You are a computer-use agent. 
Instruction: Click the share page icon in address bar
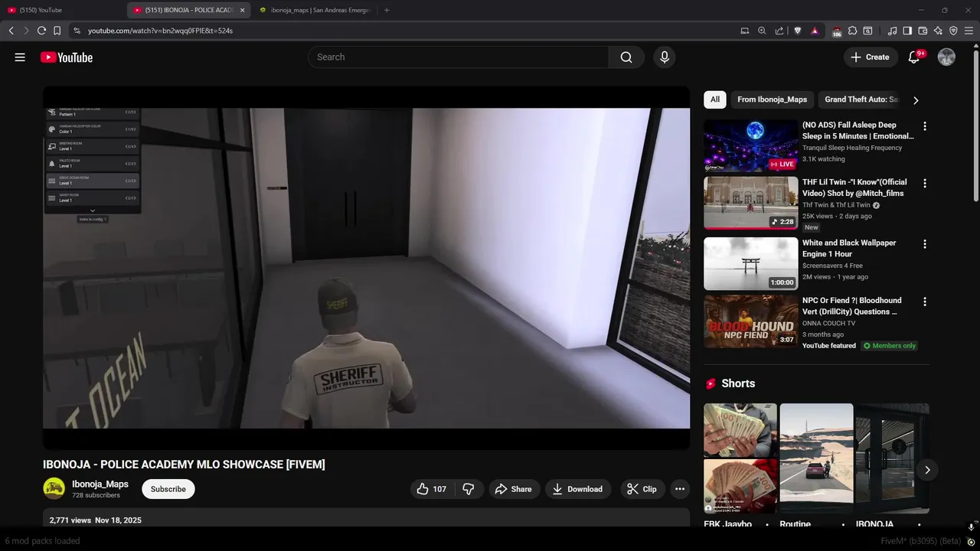(779, 31)
